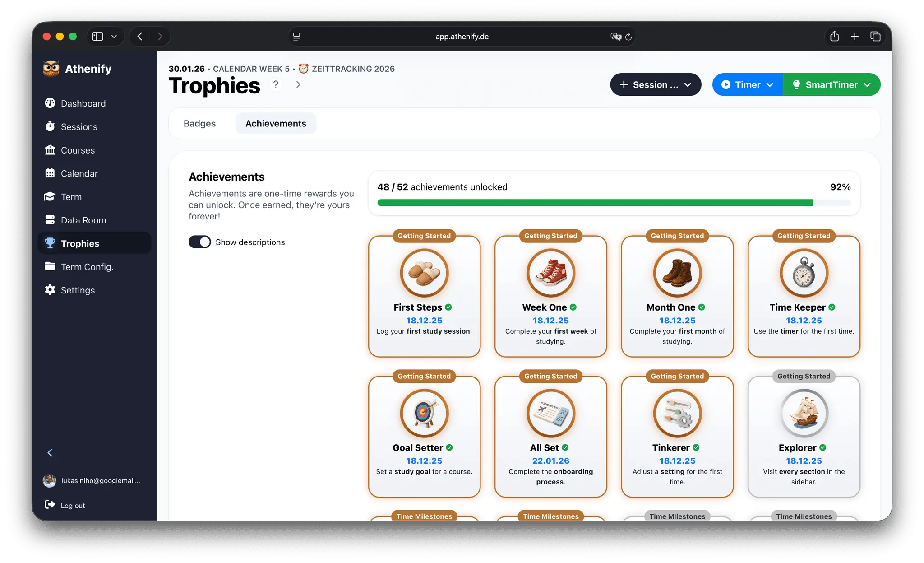The image size is (924, 563).
Task: Click the app.athenify.de address bar
Action: pyautogui.click(x=462, y=36)
